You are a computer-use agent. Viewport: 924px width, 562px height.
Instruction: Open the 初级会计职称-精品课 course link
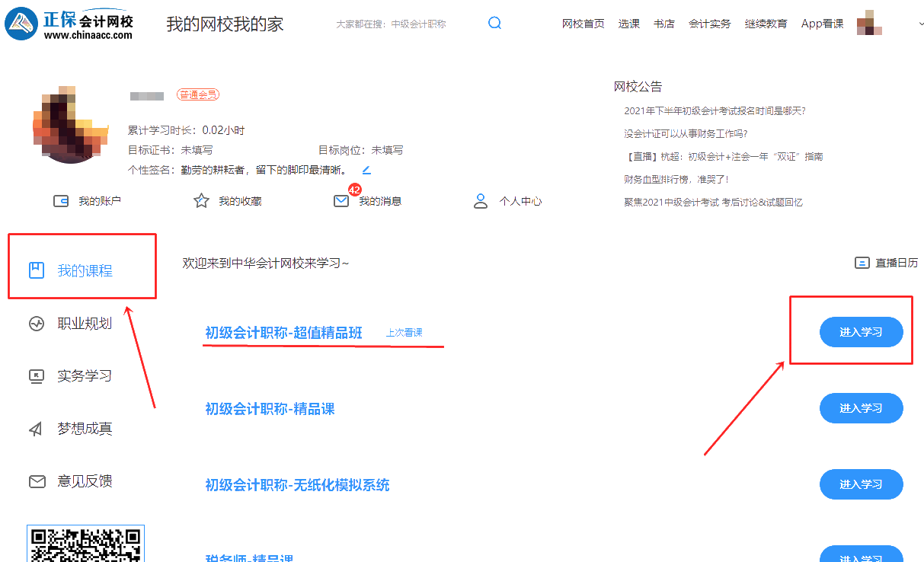(x=270, y=409)
